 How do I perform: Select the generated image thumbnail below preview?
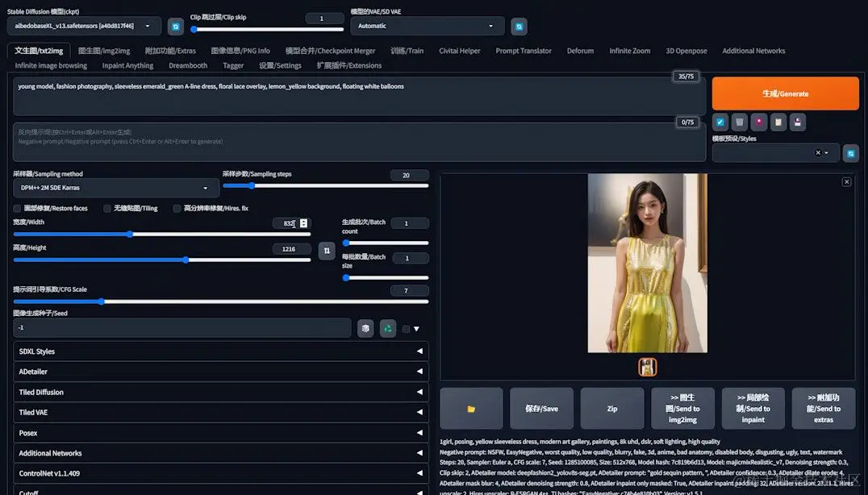(x=647, y=367)
